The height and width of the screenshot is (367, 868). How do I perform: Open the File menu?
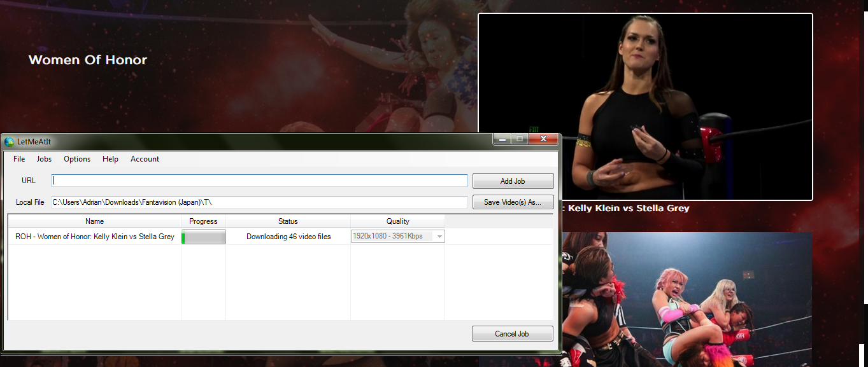pyautogui.click(x=19, y=159)
